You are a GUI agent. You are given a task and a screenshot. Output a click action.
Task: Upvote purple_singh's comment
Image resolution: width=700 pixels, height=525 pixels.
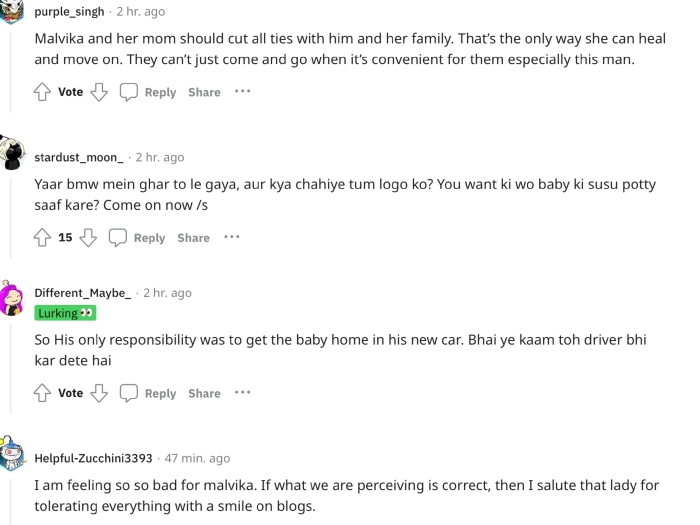(x=43, y=92)
